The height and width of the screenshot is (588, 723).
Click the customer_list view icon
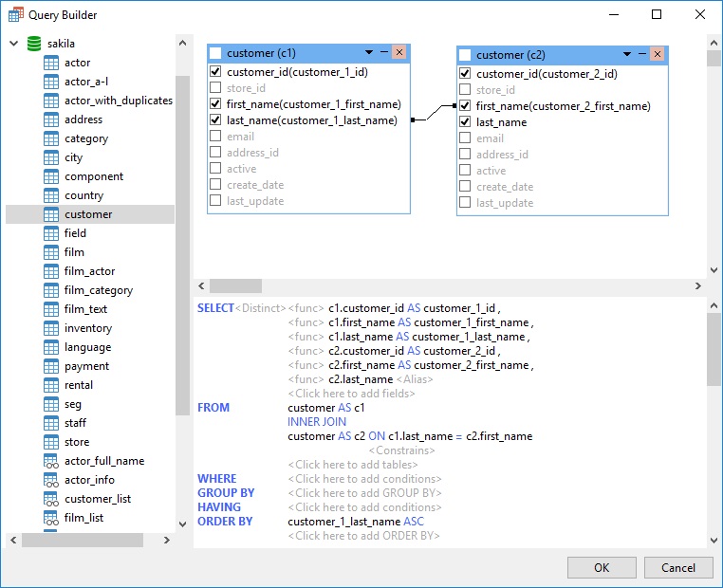[x=52, y=499]
